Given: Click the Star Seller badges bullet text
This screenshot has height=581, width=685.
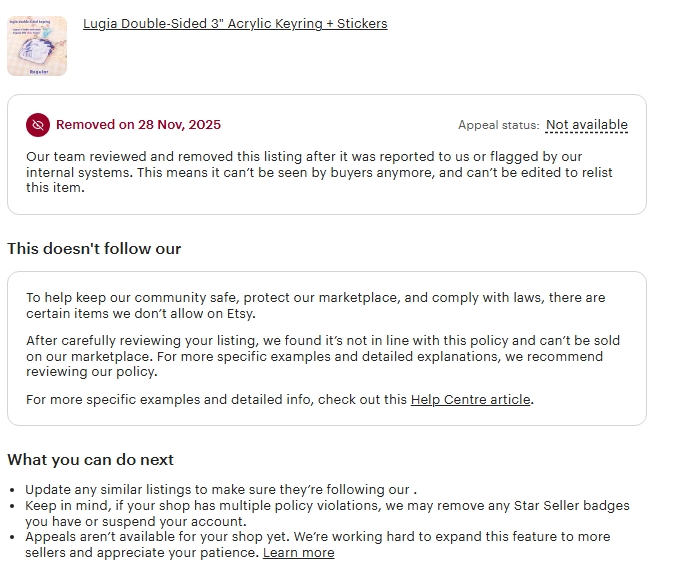Looking at the screenshot, I should (x=326, y=513).
